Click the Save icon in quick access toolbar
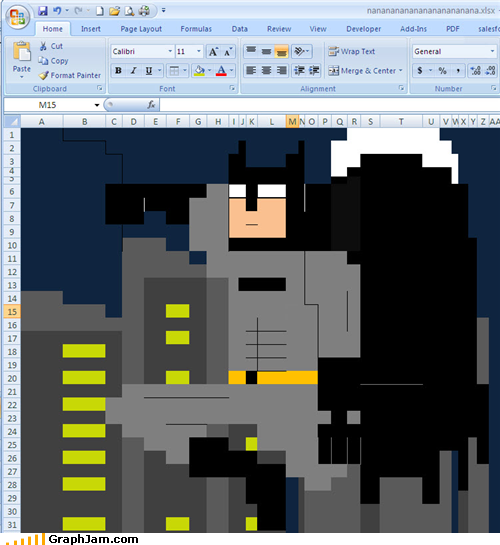 click(x=43, y=11)
